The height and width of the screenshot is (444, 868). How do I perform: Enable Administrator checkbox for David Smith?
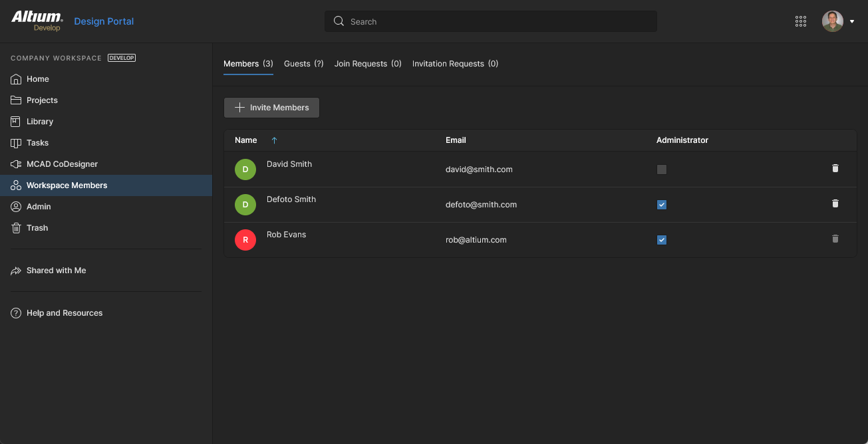click(x=661, y=169)
